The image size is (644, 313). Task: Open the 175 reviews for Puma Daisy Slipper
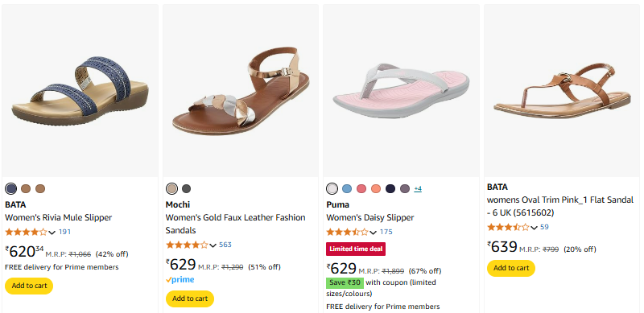(386, 232)
